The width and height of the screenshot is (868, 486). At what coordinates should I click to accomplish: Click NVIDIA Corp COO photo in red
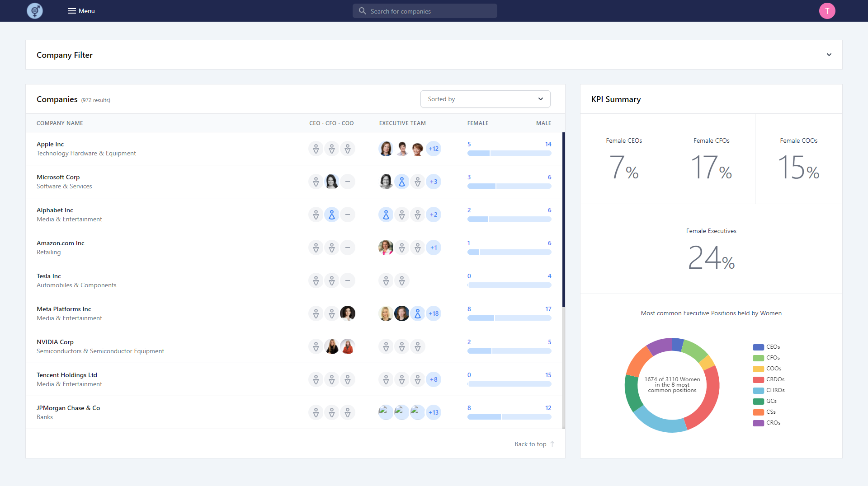coord(348,346)
